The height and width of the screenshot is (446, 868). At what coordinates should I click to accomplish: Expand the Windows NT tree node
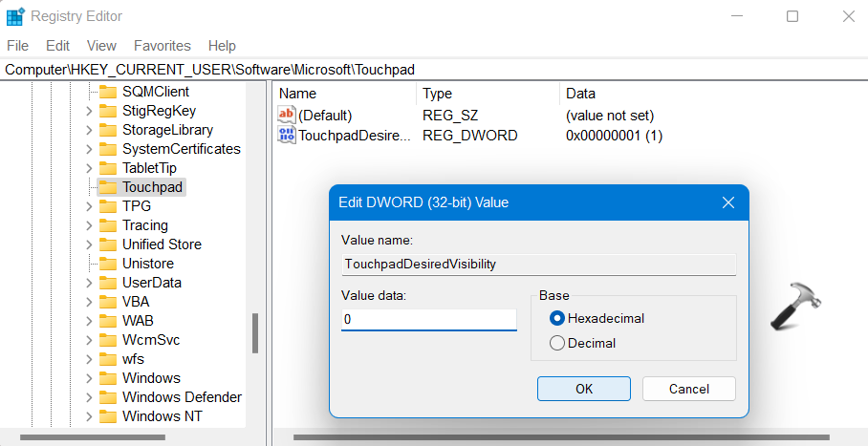click(x=89, y=416)
